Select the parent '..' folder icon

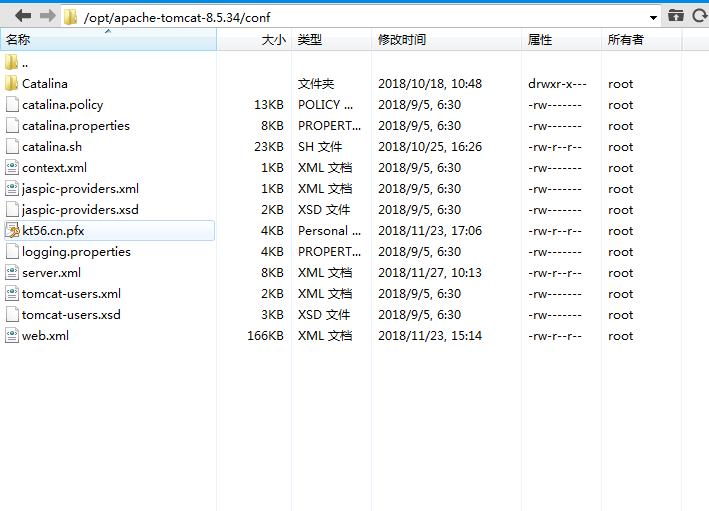click(12, 62)
